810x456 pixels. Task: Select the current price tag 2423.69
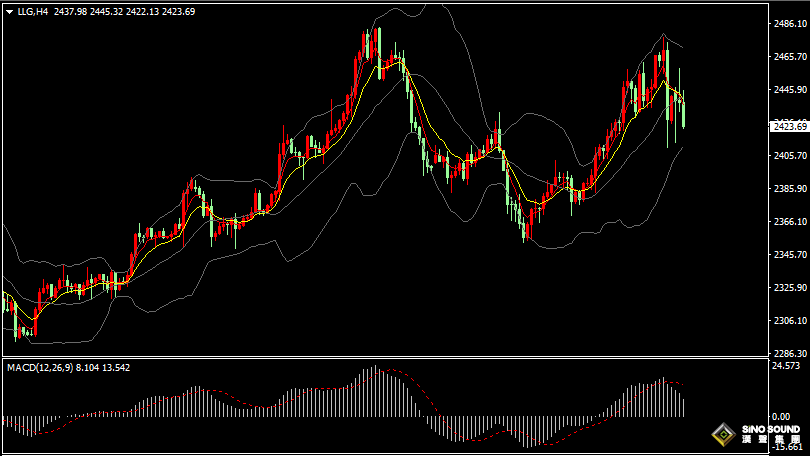coord(789,126)
